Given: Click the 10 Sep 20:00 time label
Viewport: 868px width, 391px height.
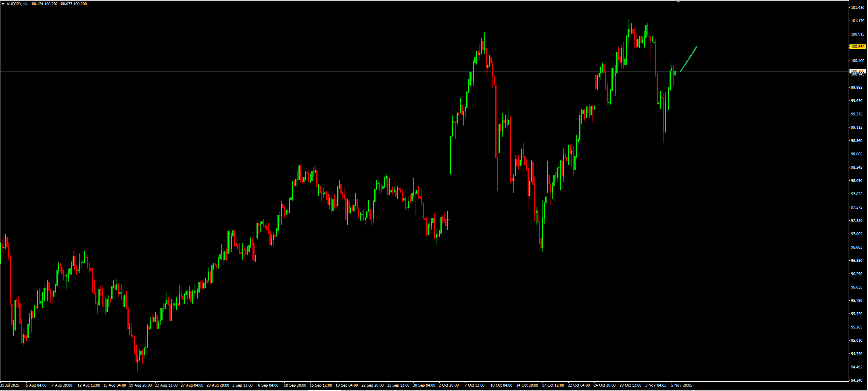Looking at the screenshot, I should (x=295, y=385).
